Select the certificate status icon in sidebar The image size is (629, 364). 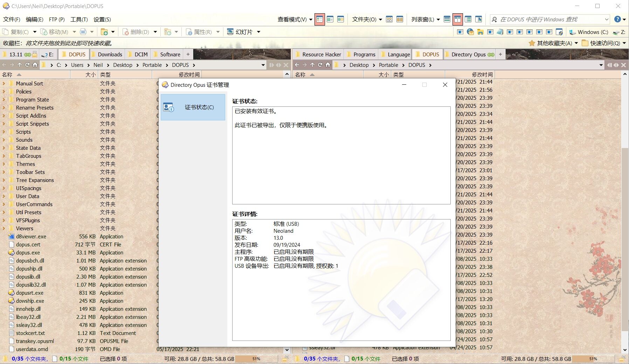point(168,107)
